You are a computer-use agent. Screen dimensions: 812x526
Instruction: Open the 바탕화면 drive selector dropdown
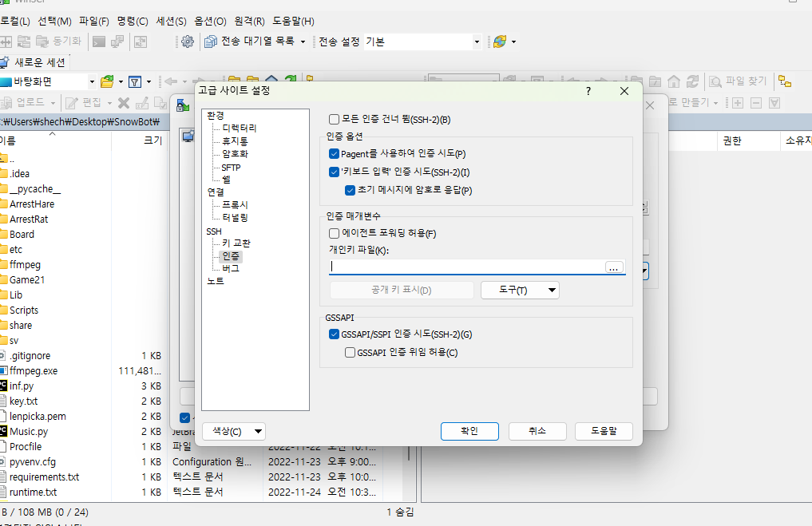coord(92,81)
